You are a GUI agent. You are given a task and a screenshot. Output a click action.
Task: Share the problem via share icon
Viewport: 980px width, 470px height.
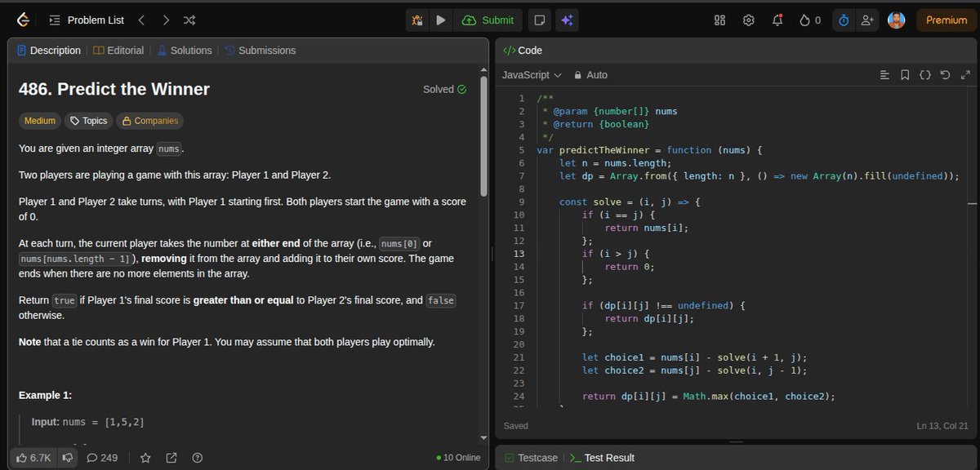click(x=171, y=458)
